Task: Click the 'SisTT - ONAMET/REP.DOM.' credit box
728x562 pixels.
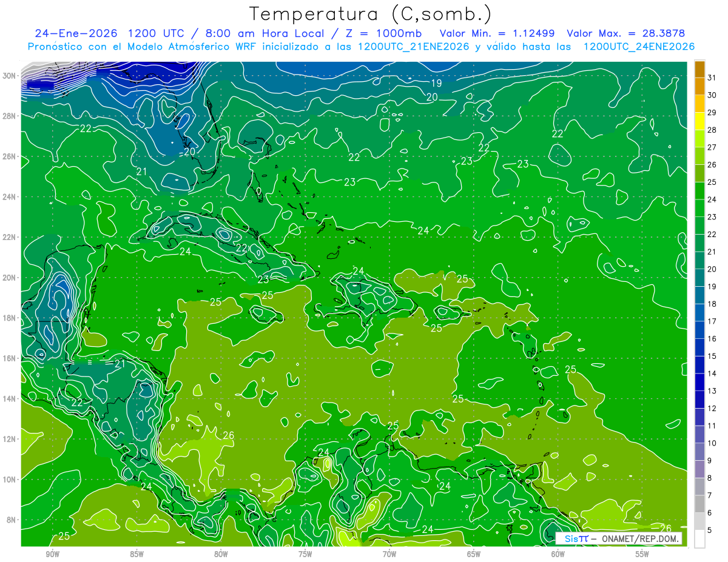Action: [x=619, y=538]
